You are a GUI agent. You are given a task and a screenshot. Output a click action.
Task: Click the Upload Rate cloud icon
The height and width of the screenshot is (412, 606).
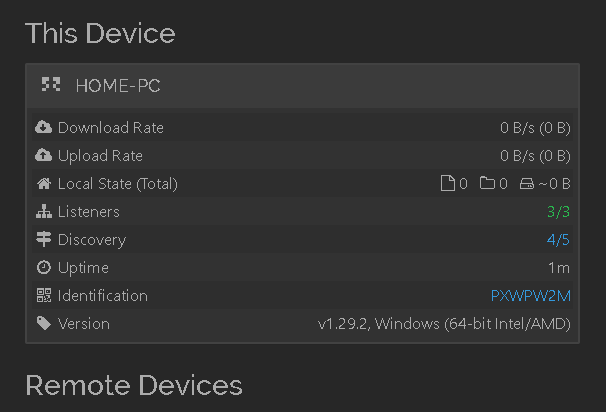pyautogui.click(x=43, y=155)
